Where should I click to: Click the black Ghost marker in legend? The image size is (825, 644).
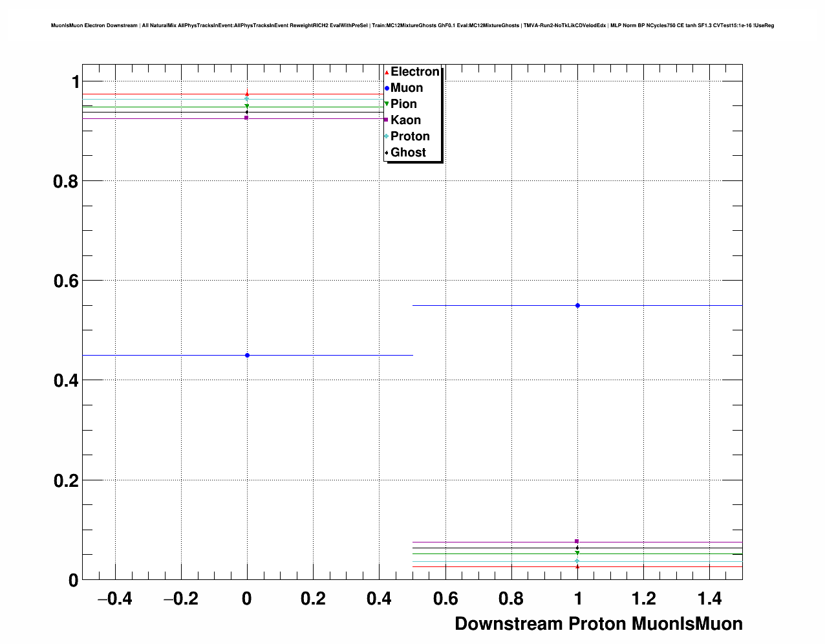tap(386, 153)
